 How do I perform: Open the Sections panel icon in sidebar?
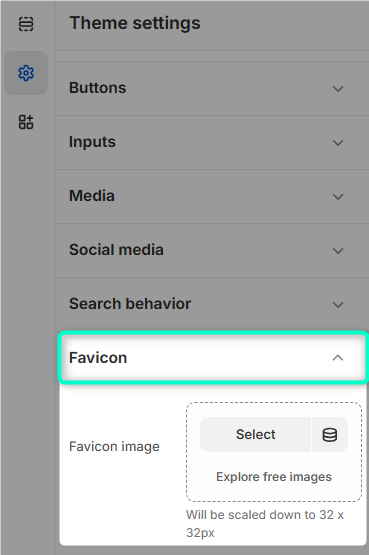point(26,24)
